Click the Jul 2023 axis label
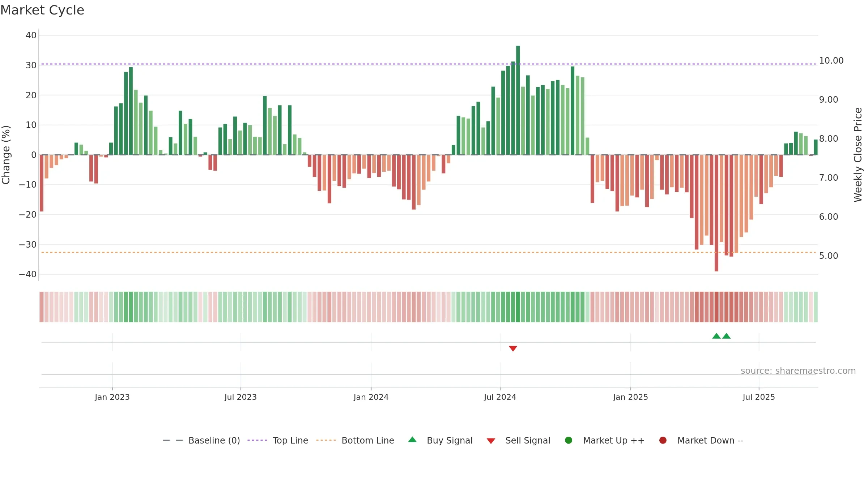Viewport: 868px width, 488px height. coord(241,397)
